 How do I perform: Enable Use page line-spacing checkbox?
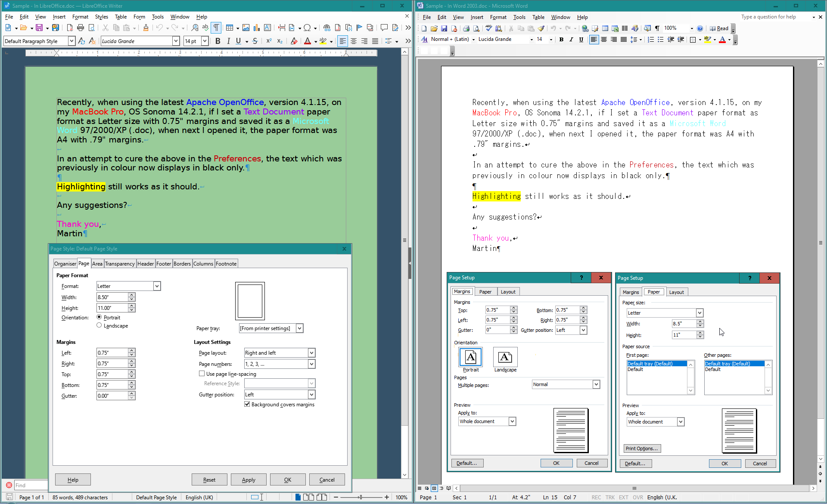click(x=202, y=374)
